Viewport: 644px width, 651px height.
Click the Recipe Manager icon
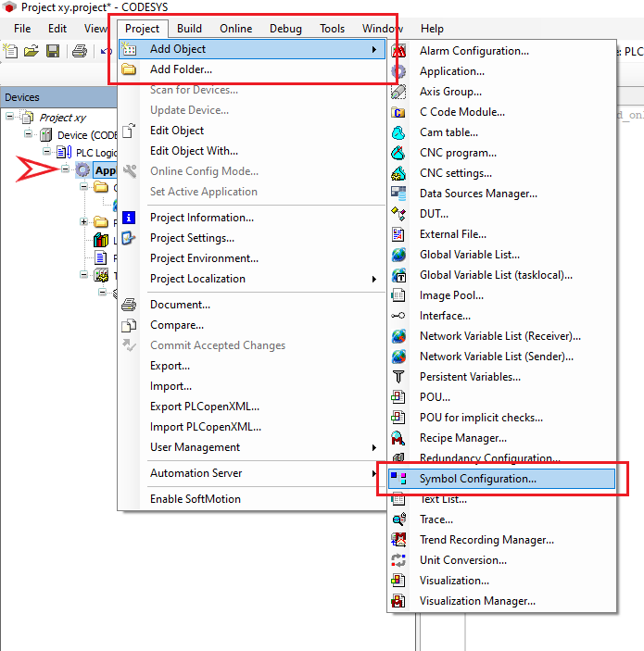tap(399, 438)
